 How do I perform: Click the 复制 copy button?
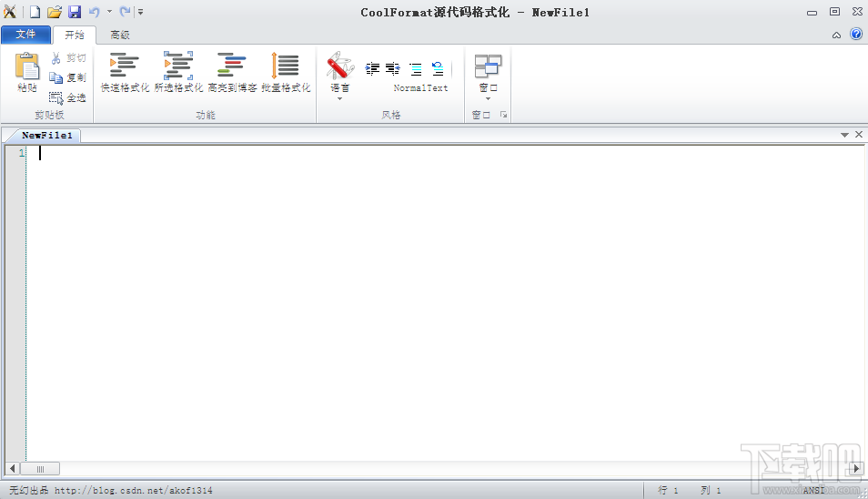68,77
